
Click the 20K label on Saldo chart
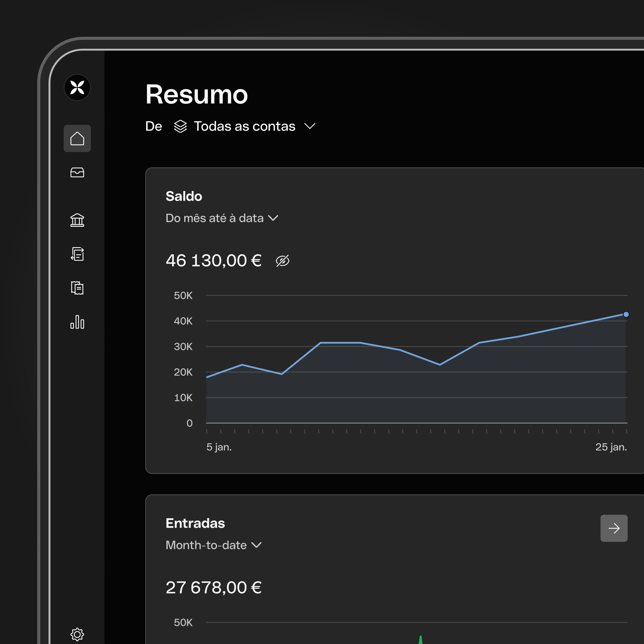(183, 372)
